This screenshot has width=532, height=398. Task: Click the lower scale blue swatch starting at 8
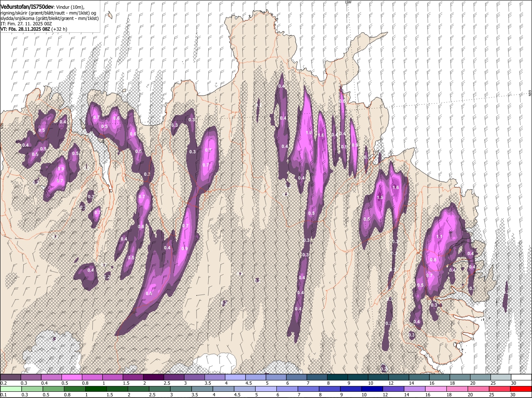pos(330,389)
